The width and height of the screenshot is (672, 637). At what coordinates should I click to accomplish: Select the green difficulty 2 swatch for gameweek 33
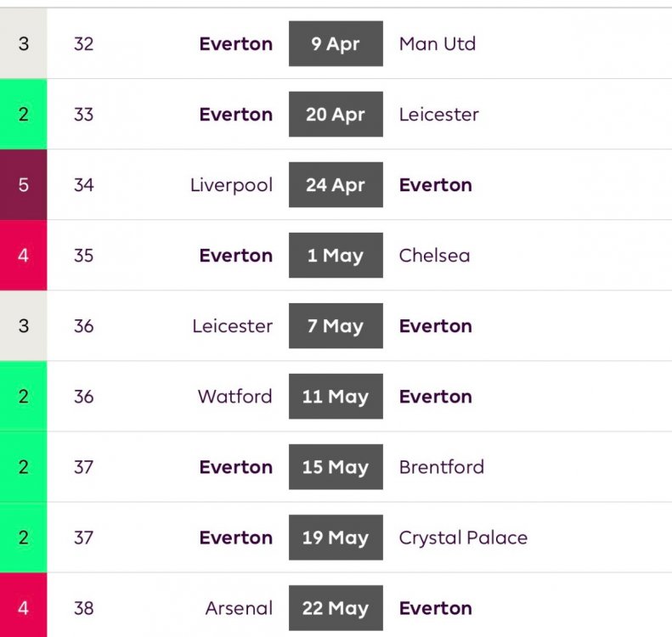click(x=23, y=115)
